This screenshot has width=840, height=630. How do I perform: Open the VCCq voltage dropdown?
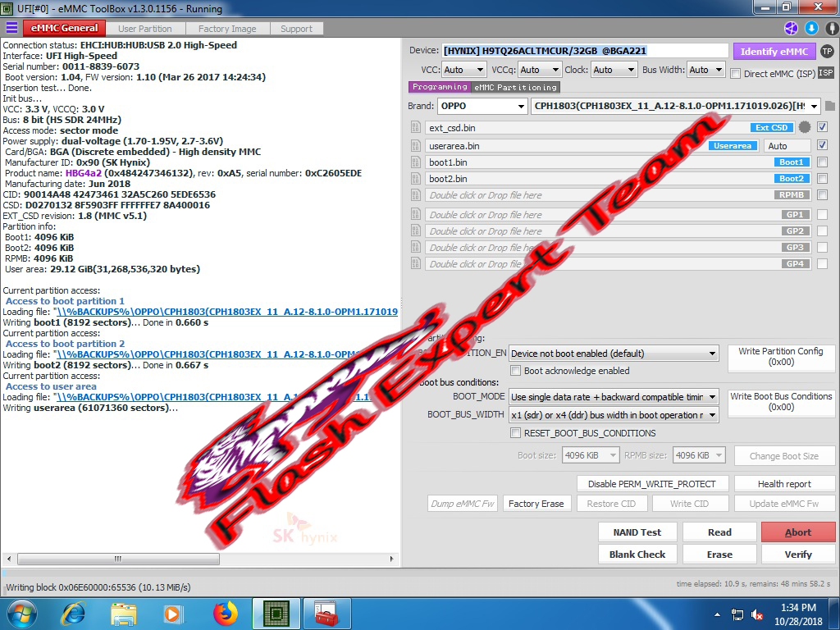[x=540, y=70]
